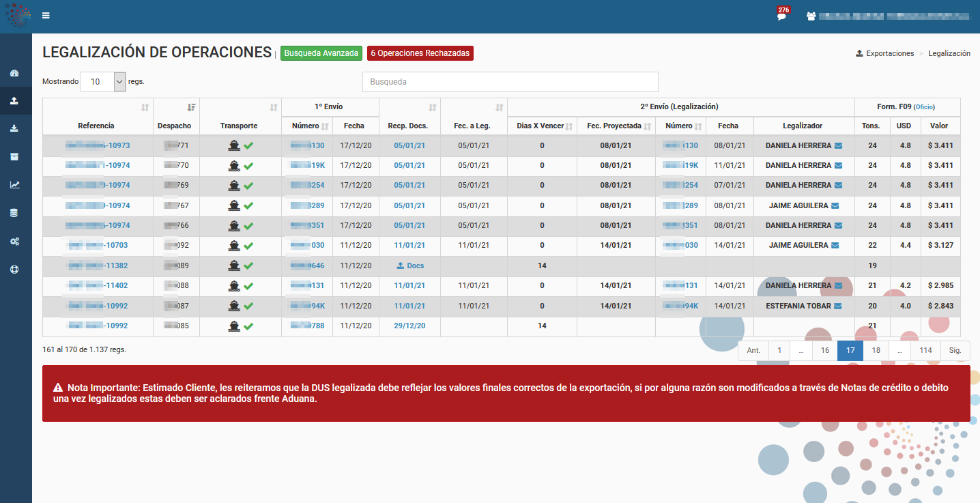Open the users group icon in header

811,16
